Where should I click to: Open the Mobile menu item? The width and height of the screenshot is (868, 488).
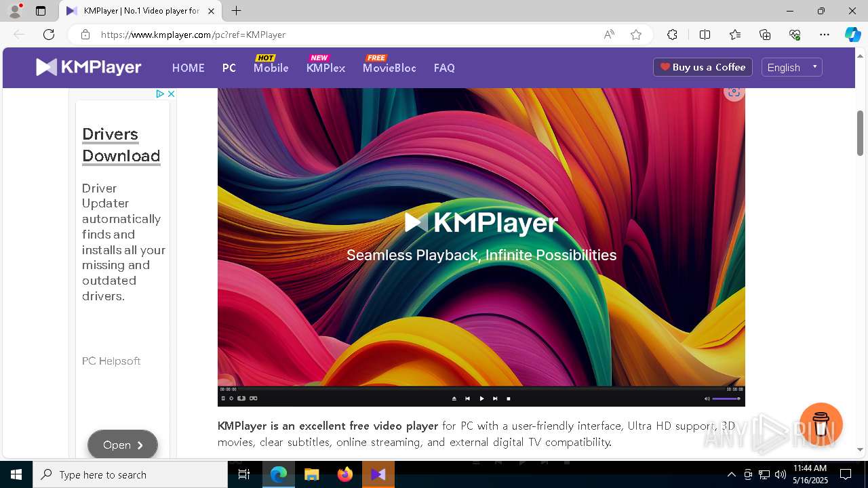pyautogui.click(x=271, y=68)
